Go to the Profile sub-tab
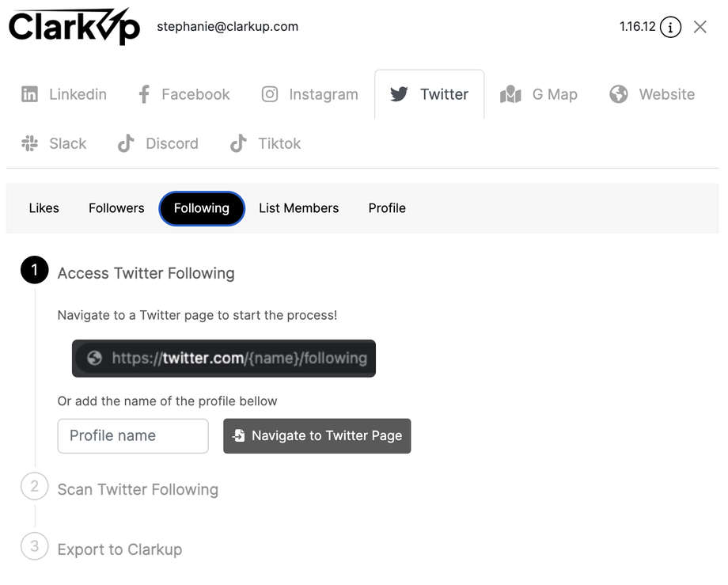The height and width of the screenshot is (585, 728). coord(387,208)
